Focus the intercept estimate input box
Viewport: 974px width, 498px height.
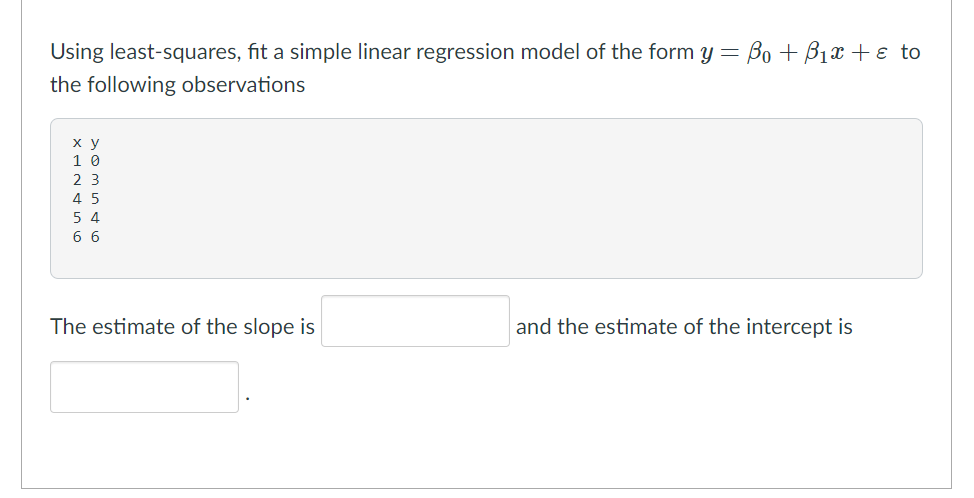144,387
